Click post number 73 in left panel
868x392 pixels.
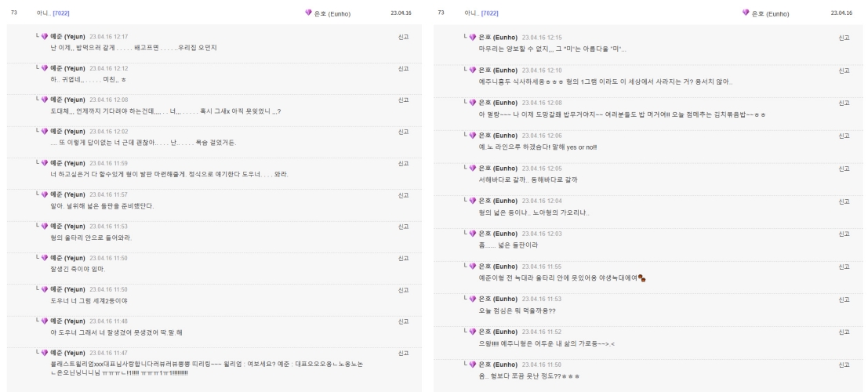14,13
